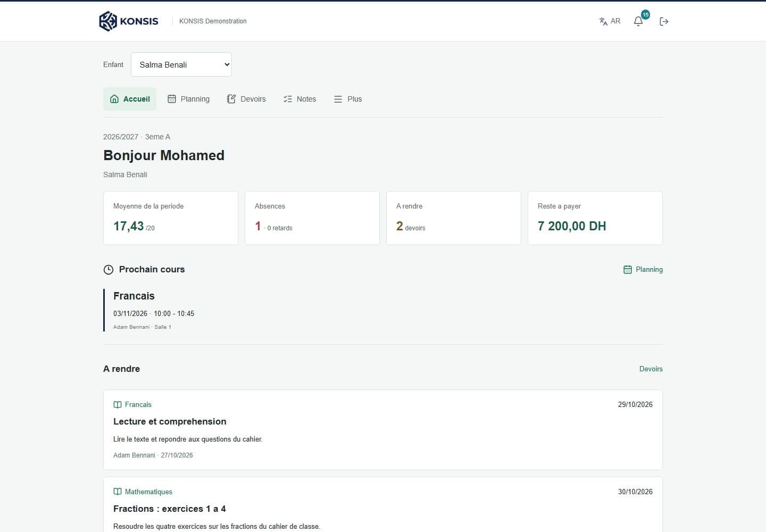Open the Reste a payer card
766x532 pixels.
tap(595, 218)
